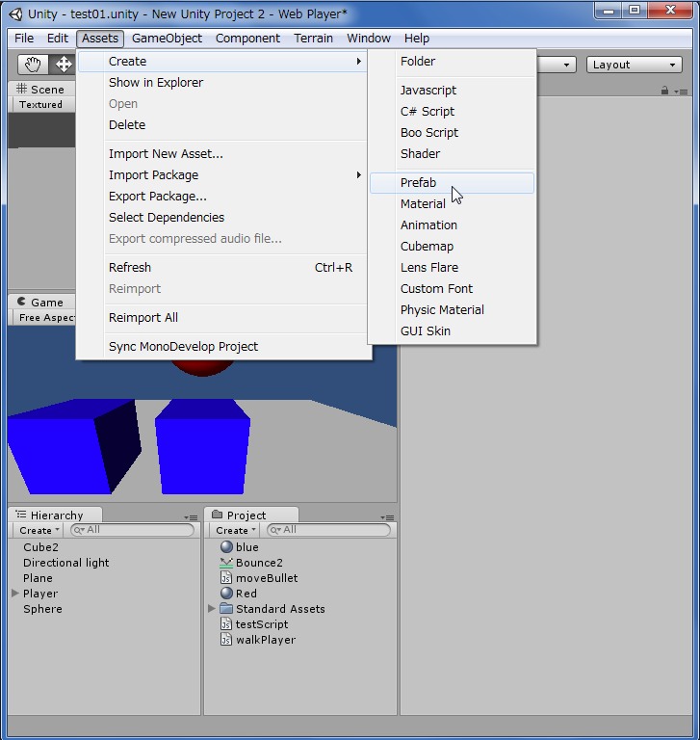Open the Hierarchy Create dropdown
This screenshot has height=740, width=700.
pos(39,530)
